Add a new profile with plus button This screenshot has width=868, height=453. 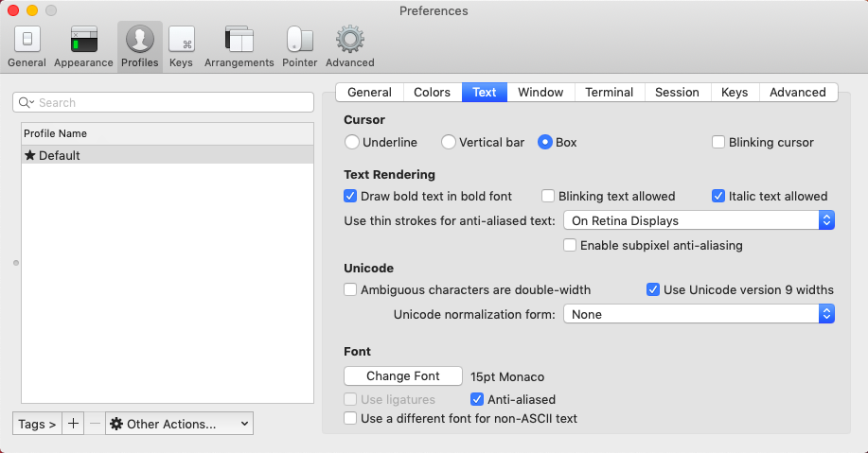coord(74,424)
